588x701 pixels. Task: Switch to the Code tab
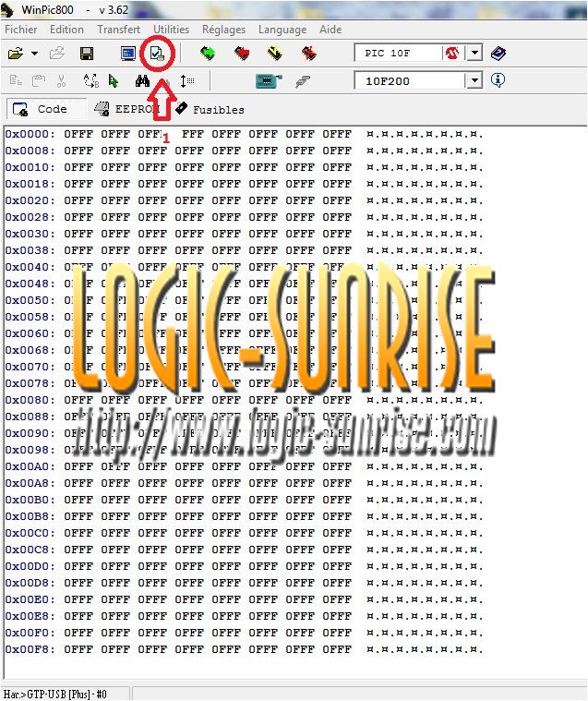[x=46, y=109]
